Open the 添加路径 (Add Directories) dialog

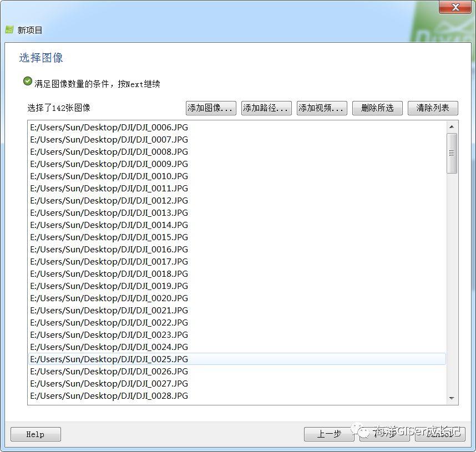coord(266,108)
